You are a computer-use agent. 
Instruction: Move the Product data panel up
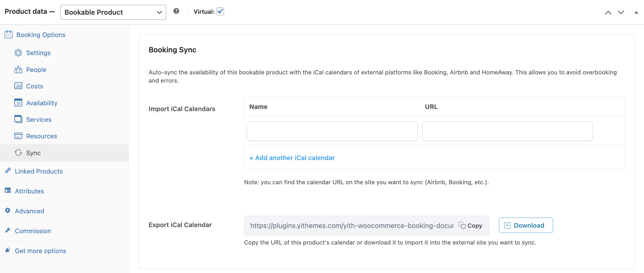point(608,13)
